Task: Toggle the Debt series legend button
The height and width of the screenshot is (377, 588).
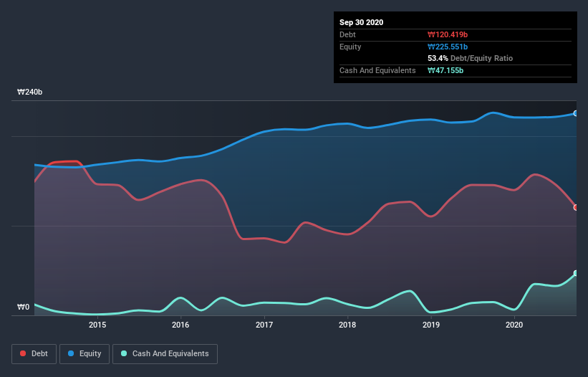Action: 34,354
